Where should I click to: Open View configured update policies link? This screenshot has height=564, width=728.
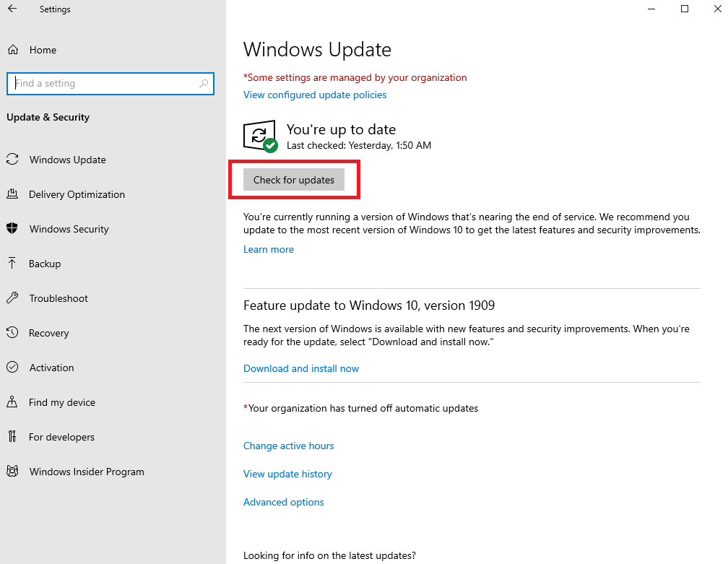pos(315,95)
